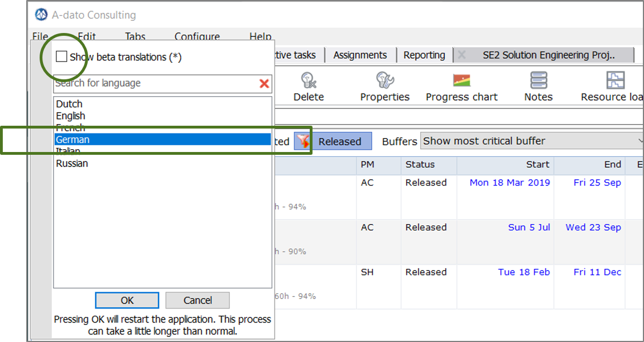Screen dimensions: 644x342
Task: Enable Show beta translations checkbox
Action: tap(61, 57)
